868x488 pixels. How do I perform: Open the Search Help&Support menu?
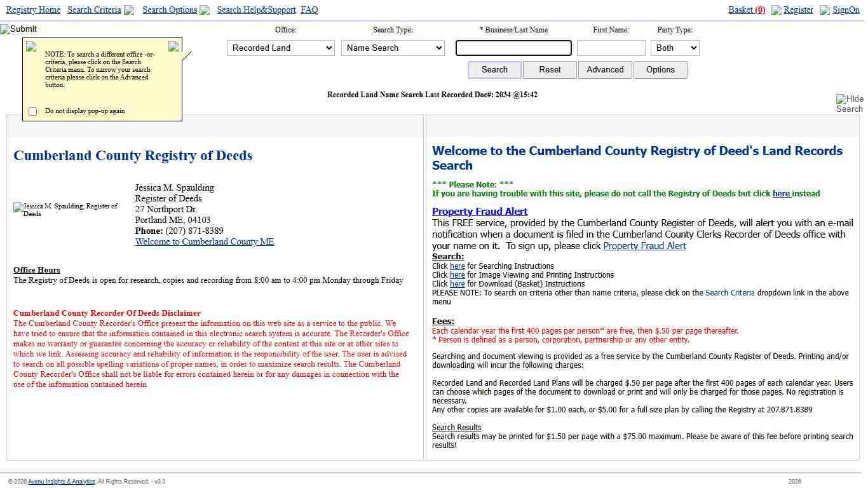pyautogui.click(x=256, y=10)
